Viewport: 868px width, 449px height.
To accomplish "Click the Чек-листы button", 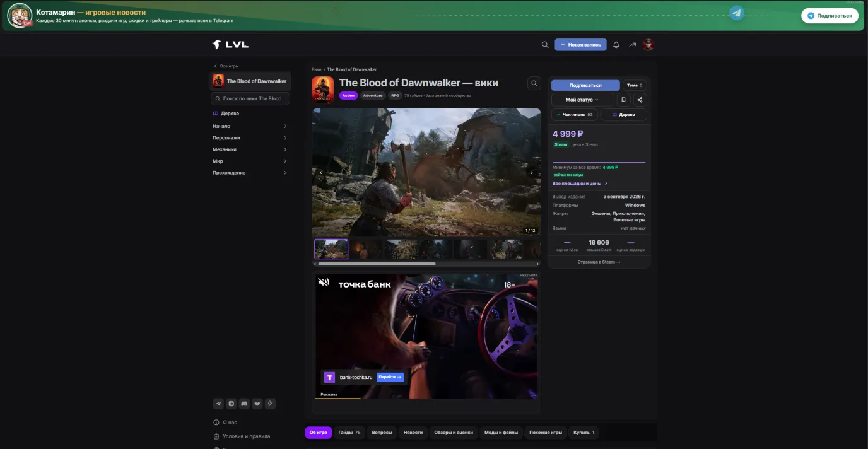I will click(574, 115).
